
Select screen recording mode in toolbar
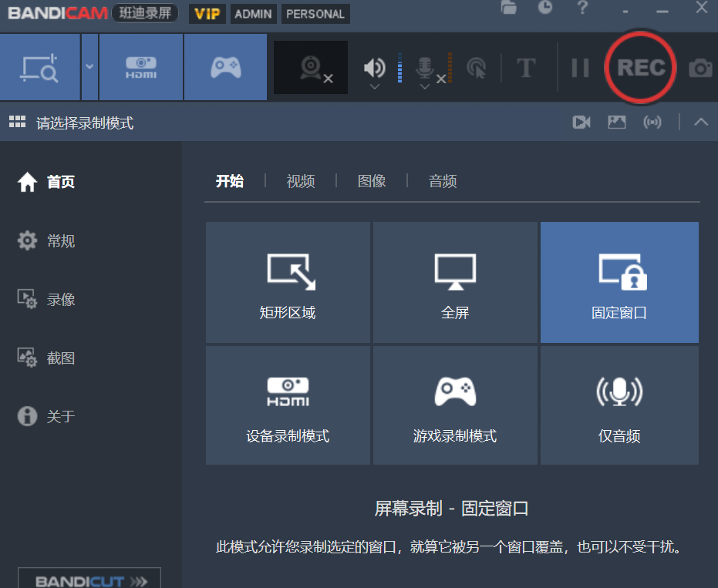tap(40, 67)
